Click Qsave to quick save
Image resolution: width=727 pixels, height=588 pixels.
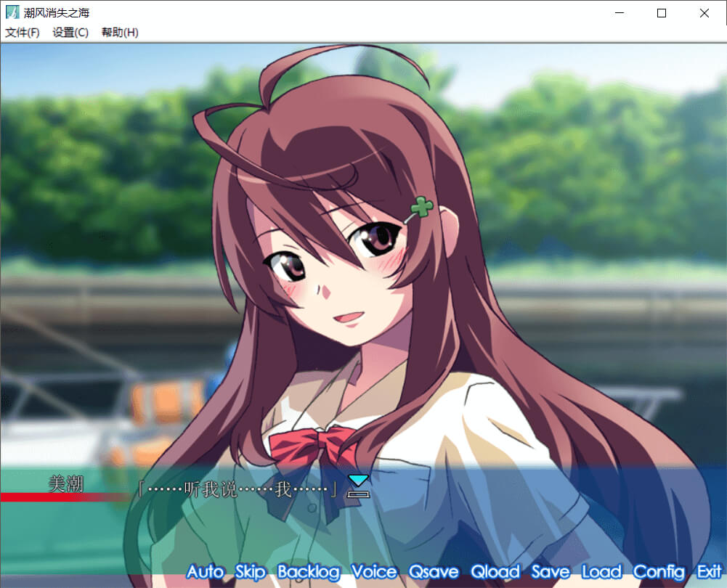[434, 571]
